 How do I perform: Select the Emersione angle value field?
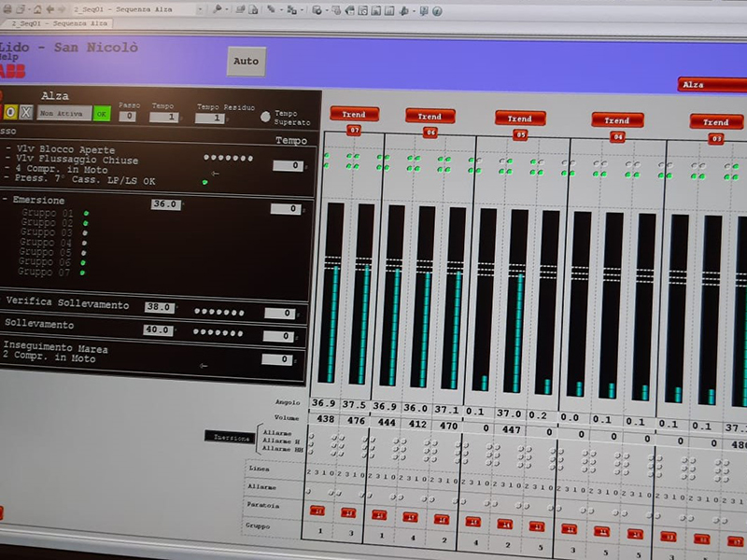164,204
